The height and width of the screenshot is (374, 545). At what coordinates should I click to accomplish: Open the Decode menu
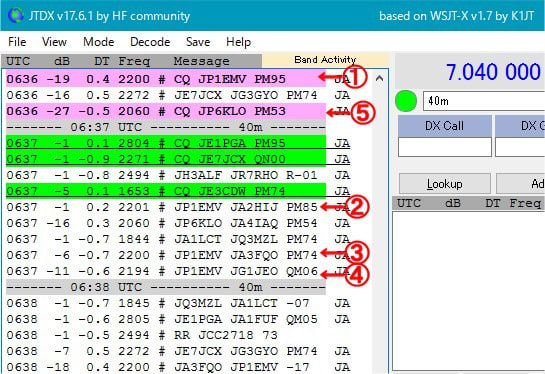coord(150,42)
